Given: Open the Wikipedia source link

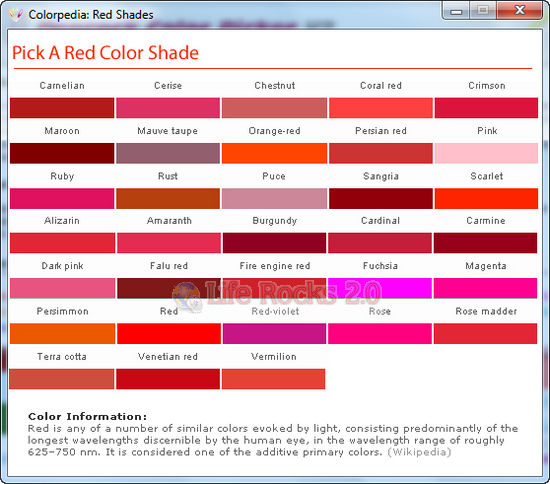Looking at the screenshot, I should pos(419,452).
